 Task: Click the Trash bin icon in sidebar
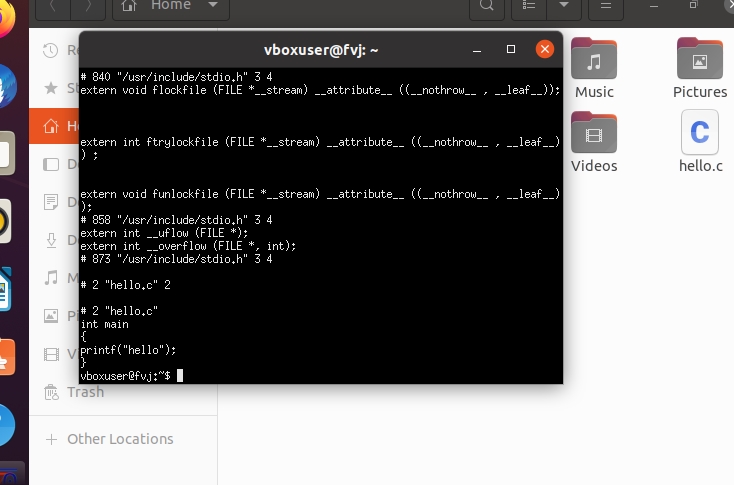(x=51, y=392)
